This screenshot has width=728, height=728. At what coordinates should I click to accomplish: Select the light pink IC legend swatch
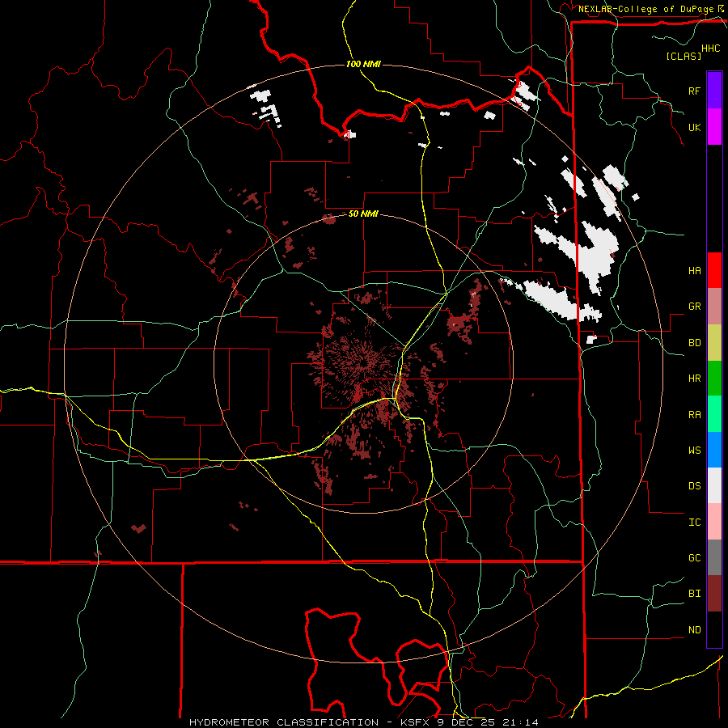pos(714,522)
